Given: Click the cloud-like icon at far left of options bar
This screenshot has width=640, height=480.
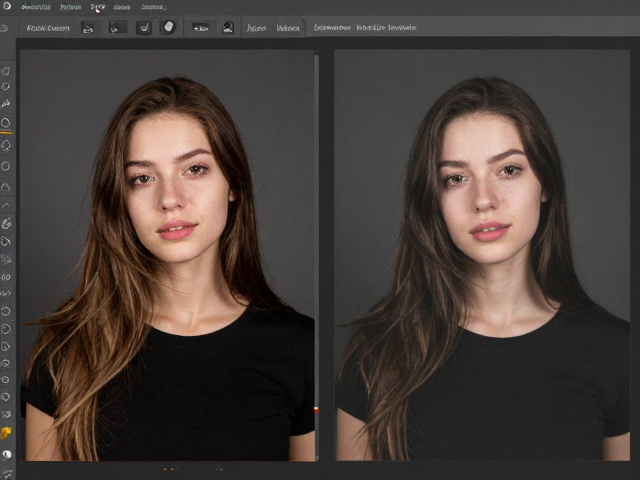Looking at the screenshot, I should 4,28.
